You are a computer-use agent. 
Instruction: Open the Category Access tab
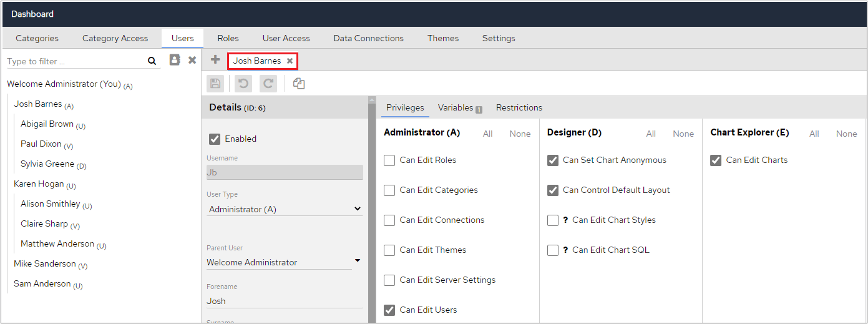pos(115,38)
